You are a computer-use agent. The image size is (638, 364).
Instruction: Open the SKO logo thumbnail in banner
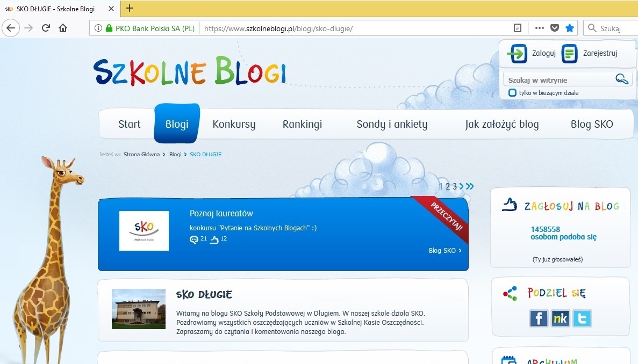click(x=144, y=231)
